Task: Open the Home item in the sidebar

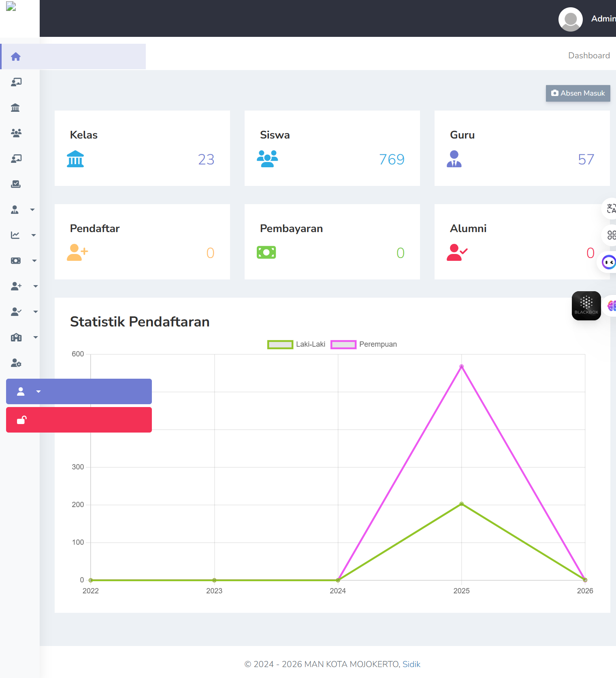Action: click(x=16, y=57)
